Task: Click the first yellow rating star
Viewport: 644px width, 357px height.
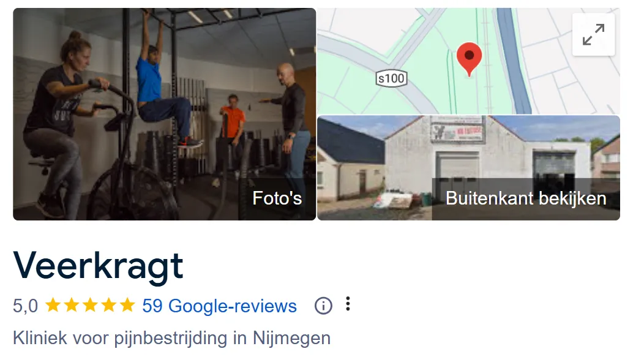Action: [x=53, y=305]
